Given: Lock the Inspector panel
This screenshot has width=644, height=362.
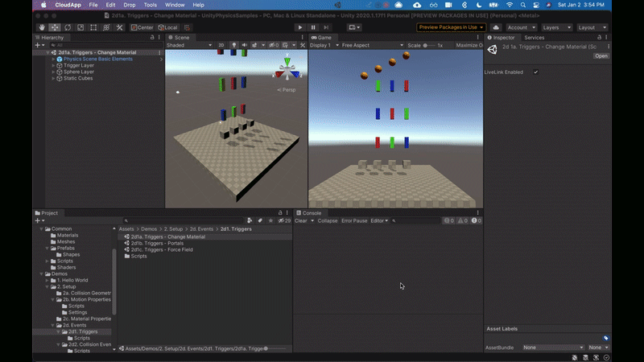Looking at the screenshot, I should pyautogui.click(x=599, y=37).
